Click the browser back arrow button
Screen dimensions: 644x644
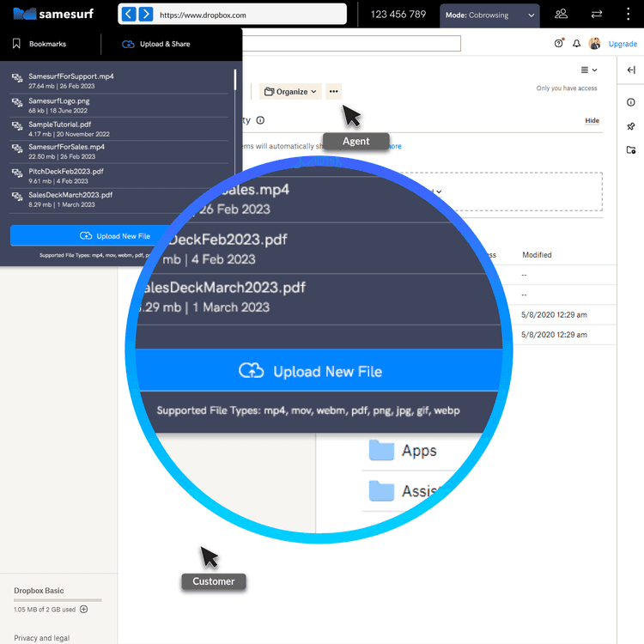129,15
